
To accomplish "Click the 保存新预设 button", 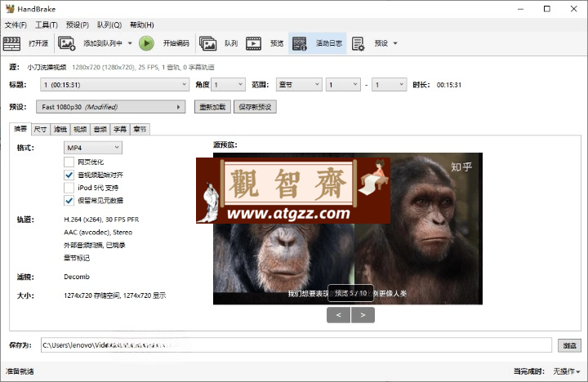I will pos(255,107).
